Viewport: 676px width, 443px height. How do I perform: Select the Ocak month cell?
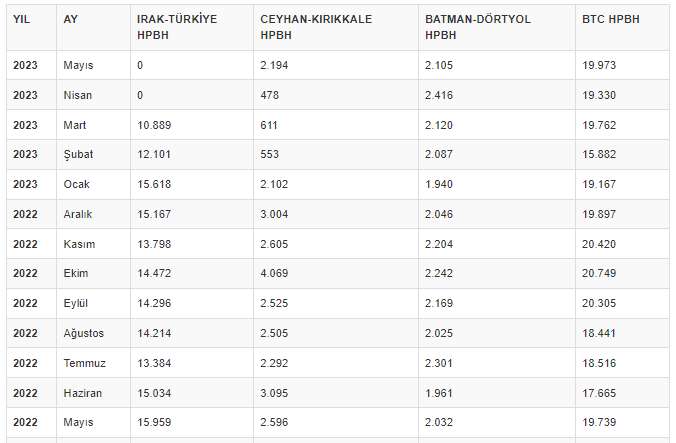tap(76, 185)
